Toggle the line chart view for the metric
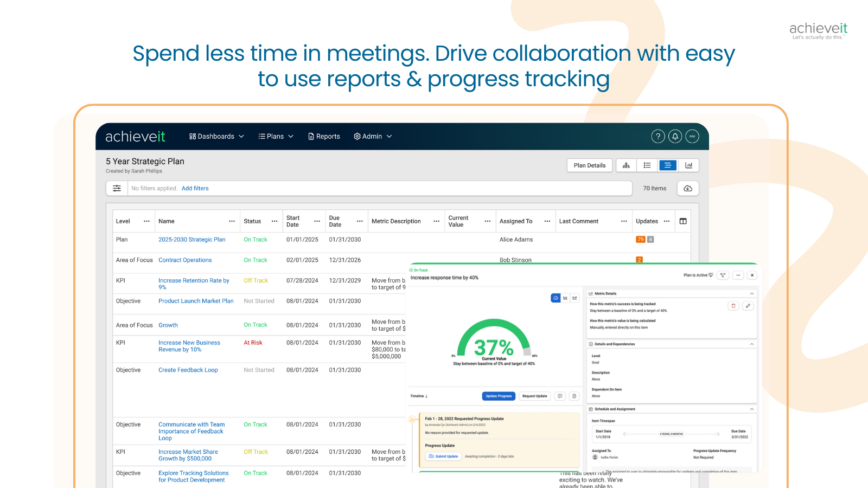Viewport: 868px width, 488px height. [x=575, y=298]
